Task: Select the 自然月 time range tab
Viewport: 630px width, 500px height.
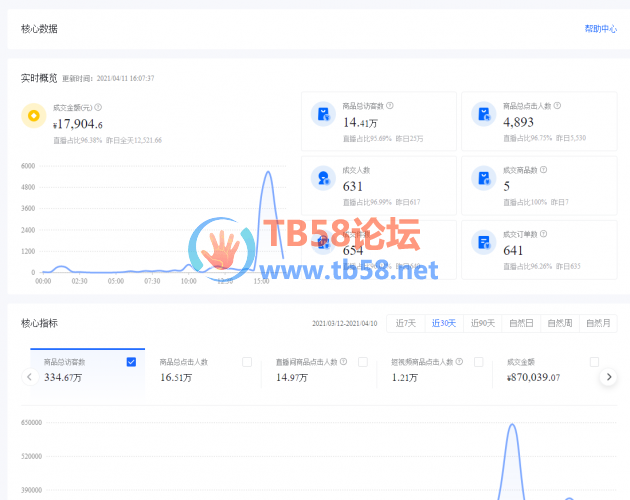Action: (598, 323)
